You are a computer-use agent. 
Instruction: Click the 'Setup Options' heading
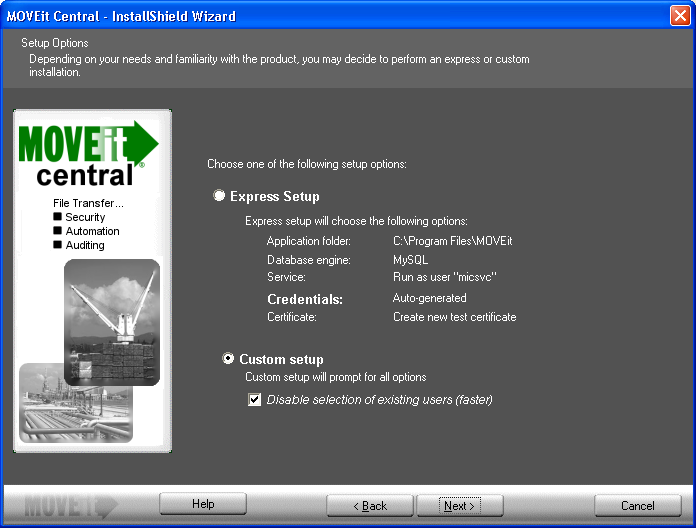(55, 43)
